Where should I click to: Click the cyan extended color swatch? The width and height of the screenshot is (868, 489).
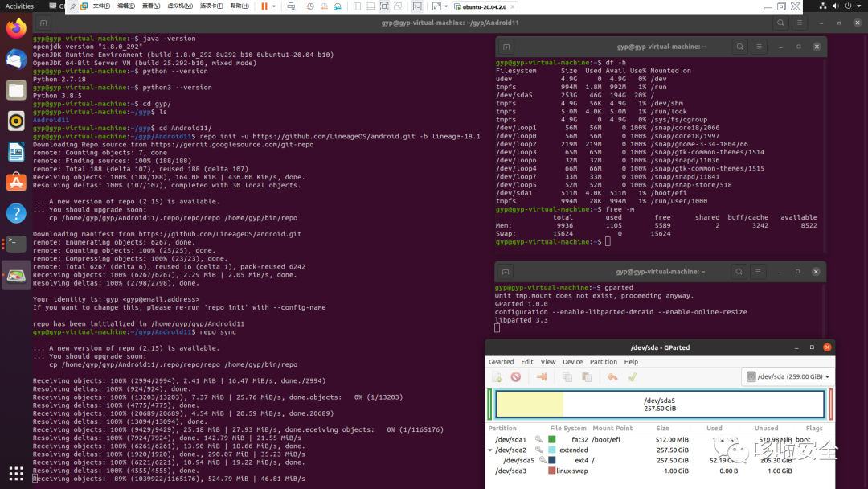coord(552,450)
